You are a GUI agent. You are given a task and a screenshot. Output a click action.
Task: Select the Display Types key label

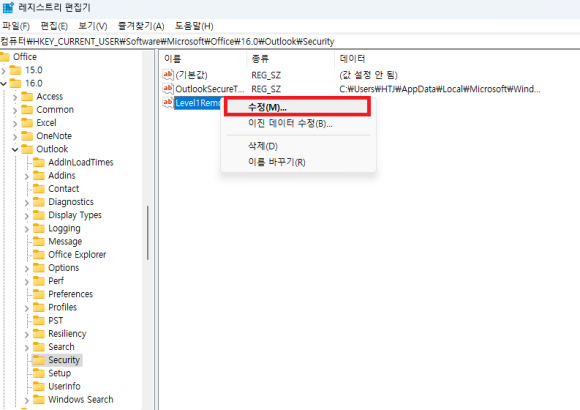click(x=75, y=215)
